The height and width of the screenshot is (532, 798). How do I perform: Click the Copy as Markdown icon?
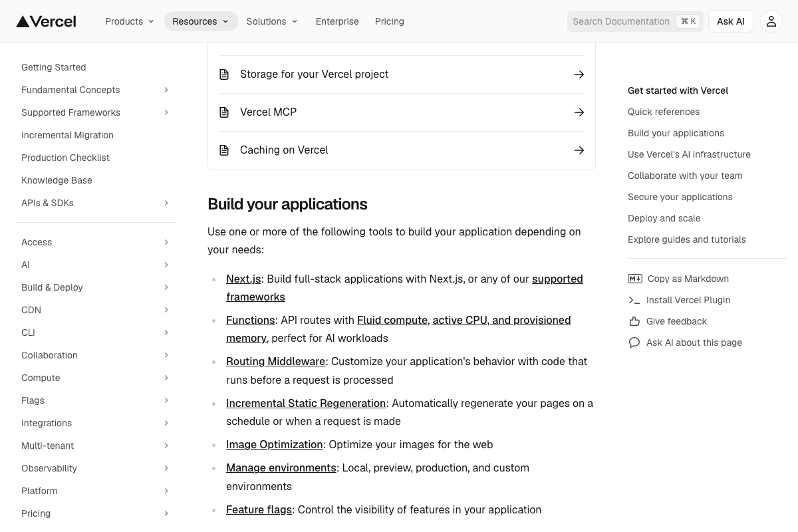635,279
